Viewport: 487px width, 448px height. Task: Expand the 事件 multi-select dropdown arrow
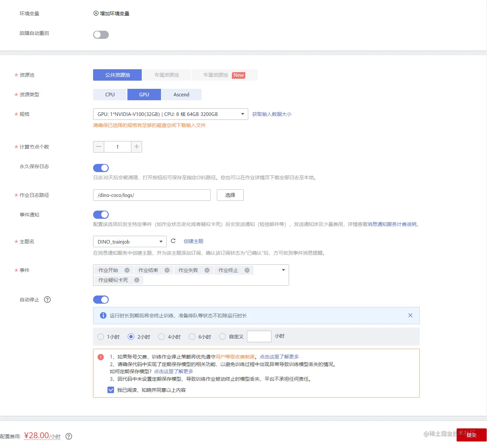[284, 270]
